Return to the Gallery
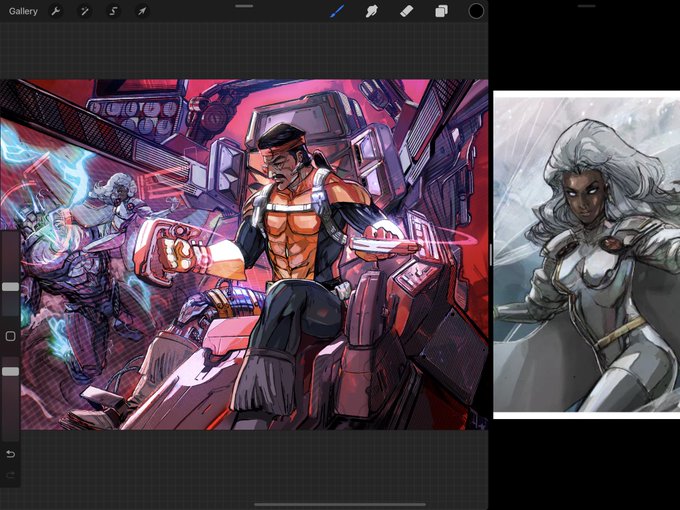This screenshot has width=680, height=510. 23,11
